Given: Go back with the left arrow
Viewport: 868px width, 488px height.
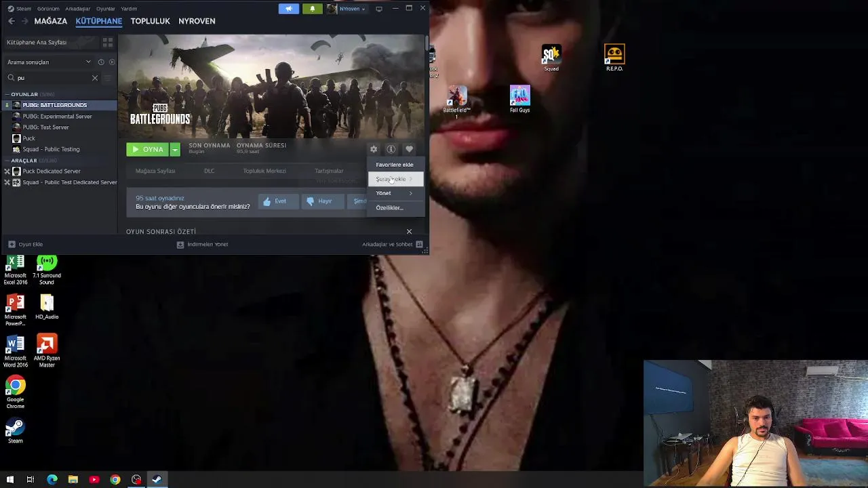Looking at the screenshot, I should point(12,21).
